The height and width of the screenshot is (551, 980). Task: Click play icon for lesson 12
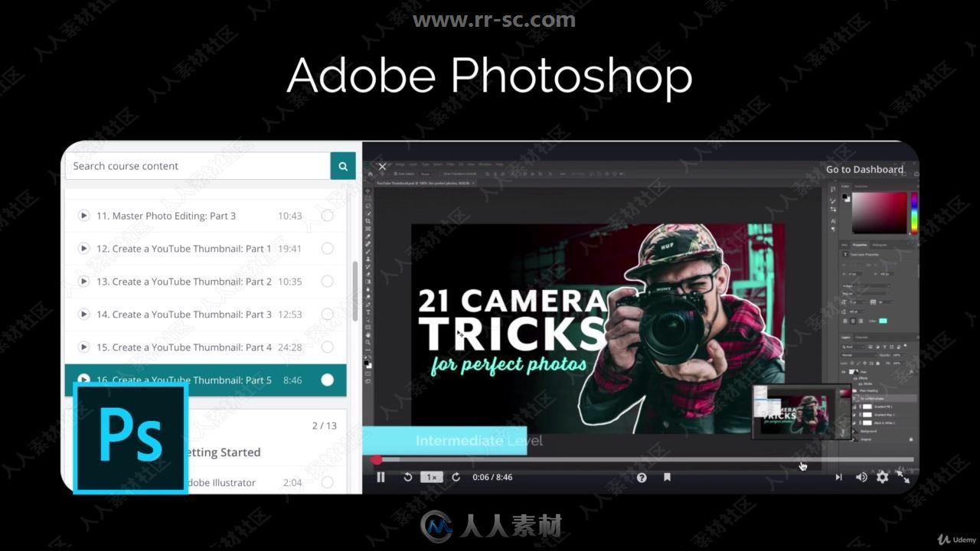[x=83, y=249]
